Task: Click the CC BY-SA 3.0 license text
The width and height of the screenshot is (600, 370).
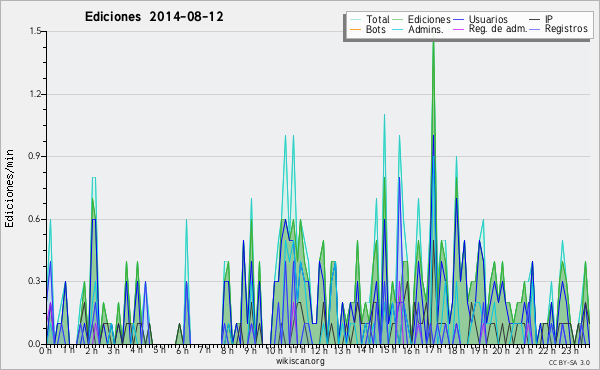Action: click(569, 362)
